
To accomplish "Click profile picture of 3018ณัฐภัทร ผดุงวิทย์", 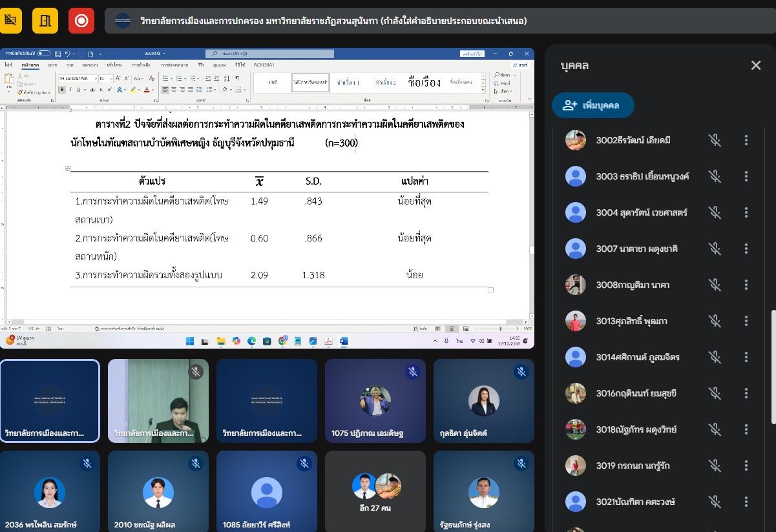I will click(x=575, y=429).
